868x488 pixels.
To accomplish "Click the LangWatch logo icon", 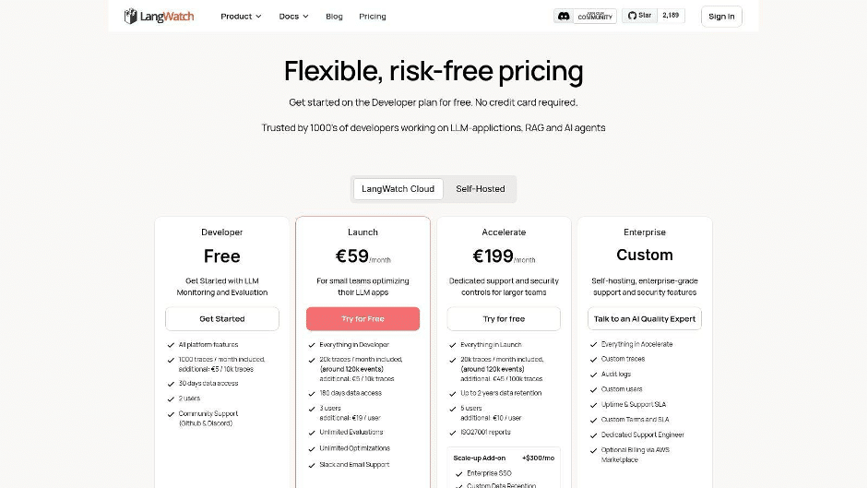I will tap(131, 16).
